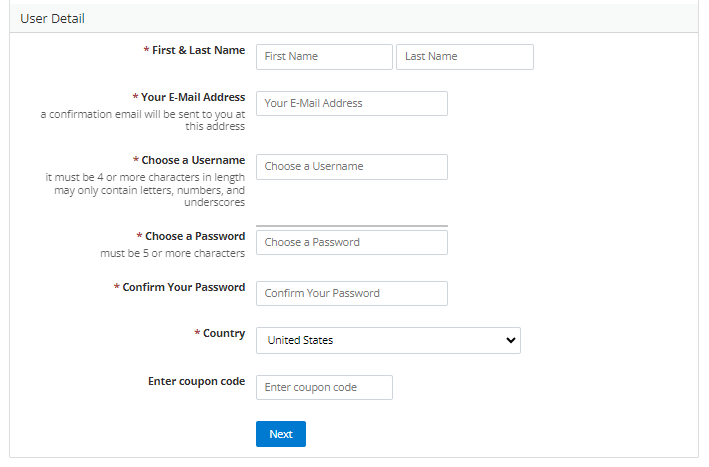
Task: Click the User Detail section header
Action: tap(53, 19)
